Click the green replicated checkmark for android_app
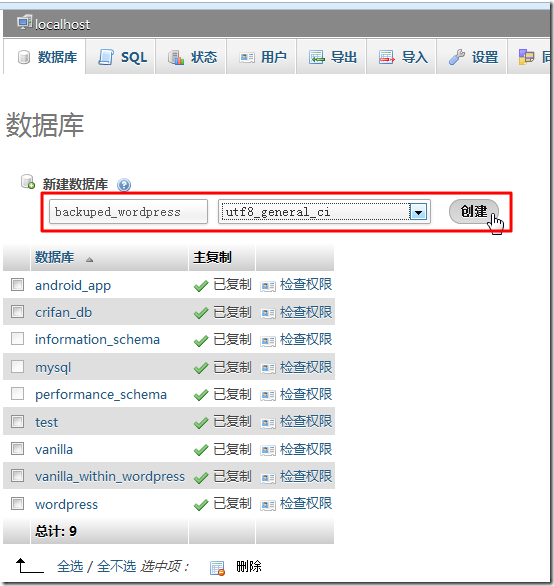This screenshot has width=554, height=586. coord(201,286)
